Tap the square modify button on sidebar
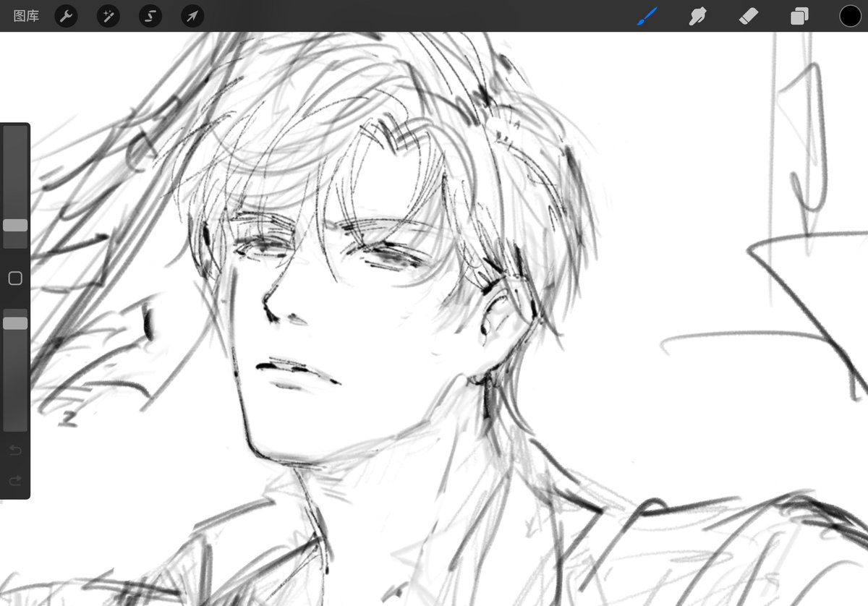This screenshot has height=606, width=868. 15,278
